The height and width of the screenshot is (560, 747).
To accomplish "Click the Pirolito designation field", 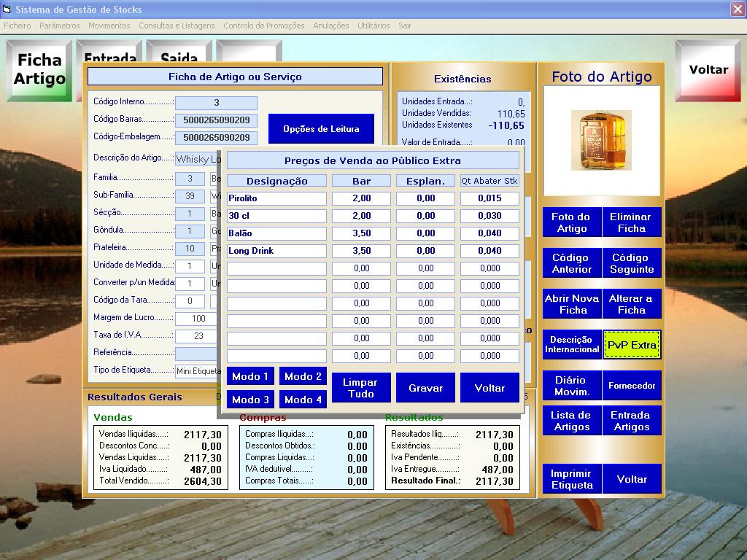I will 276,198.
